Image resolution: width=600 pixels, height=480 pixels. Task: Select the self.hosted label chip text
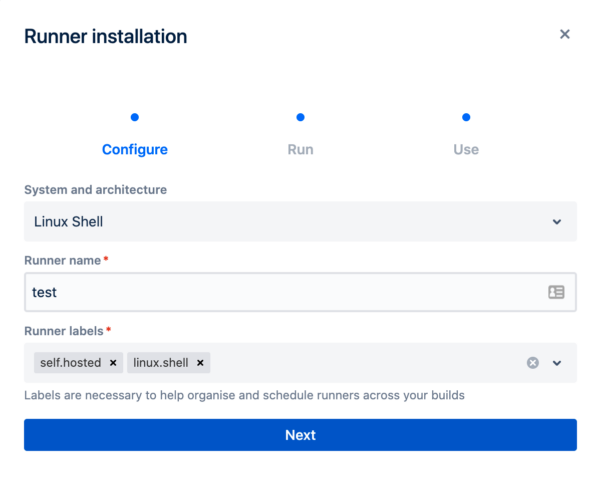[69, 363]
